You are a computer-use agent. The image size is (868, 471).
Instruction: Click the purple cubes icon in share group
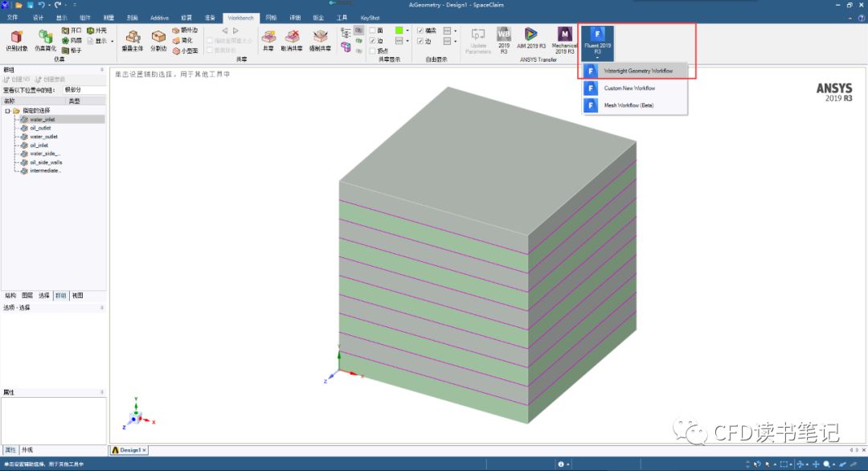(x=346, y=47)
